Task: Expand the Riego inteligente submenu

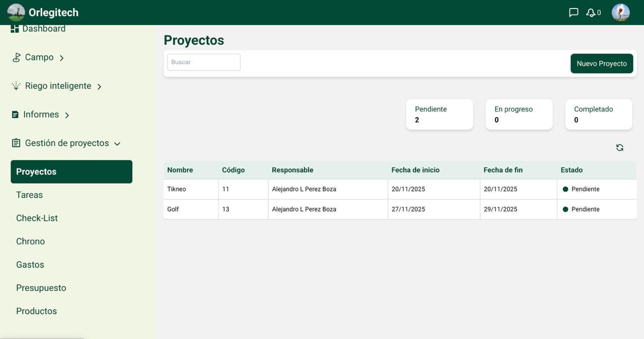Action: pyautogui.click(x=100, y=86)
